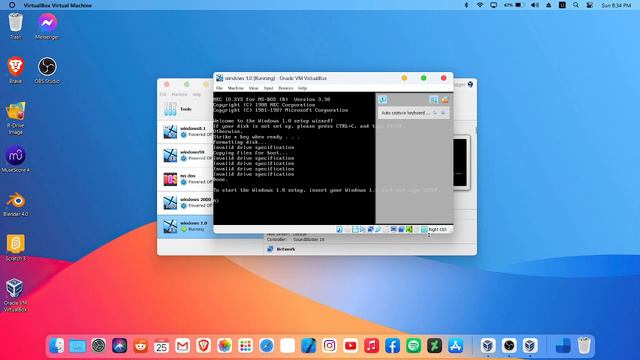Click display settings icon in VM status bar
640x360 pixels.
click(x=393, y=229)
